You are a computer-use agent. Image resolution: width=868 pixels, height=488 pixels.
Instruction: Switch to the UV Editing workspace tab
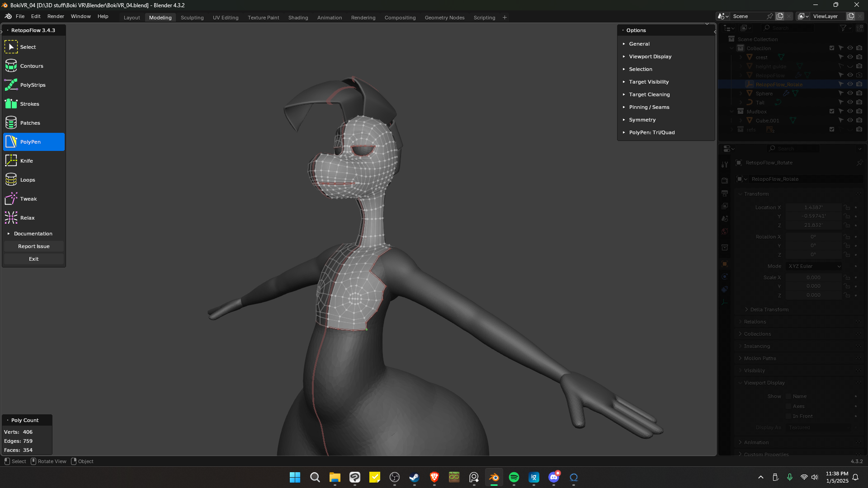tap(226, 18)
